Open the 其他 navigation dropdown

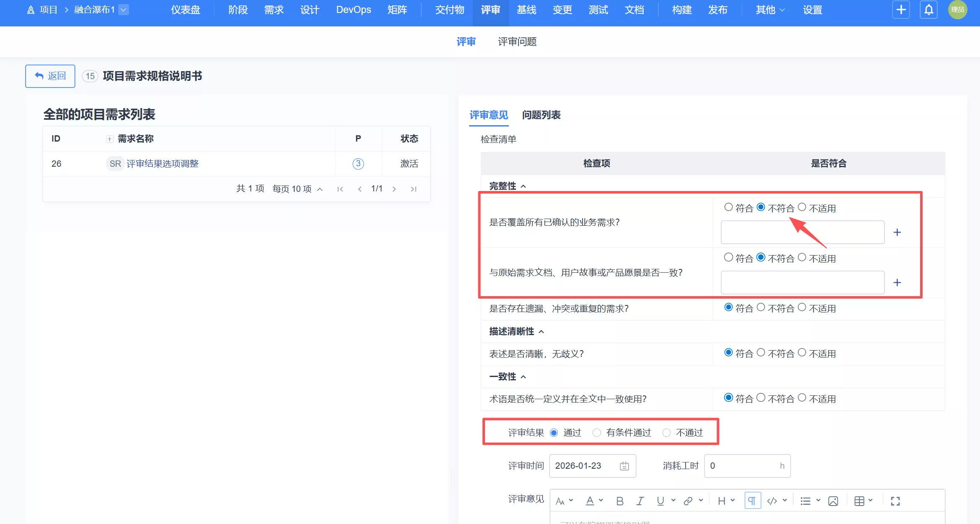click(770, 10)
